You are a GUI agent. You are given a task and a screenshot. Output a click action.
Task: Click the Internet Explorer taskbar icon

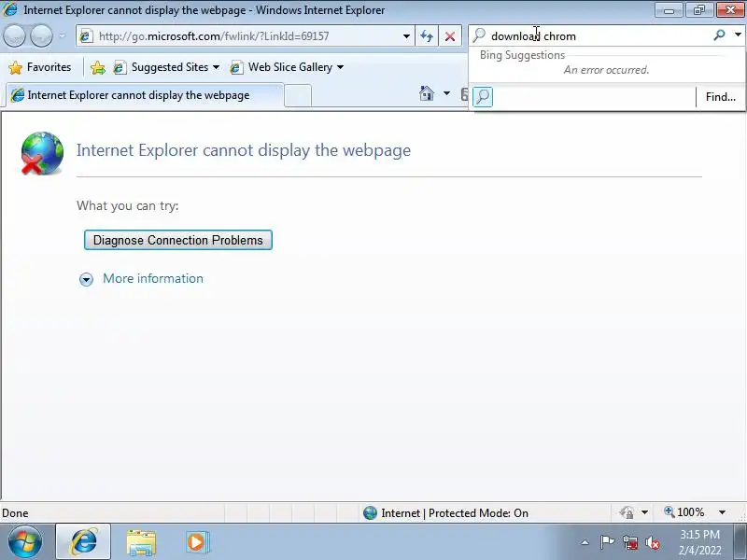(83, 542)
